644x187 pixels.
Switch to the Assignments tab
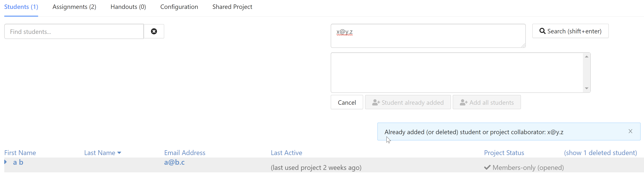74,7
